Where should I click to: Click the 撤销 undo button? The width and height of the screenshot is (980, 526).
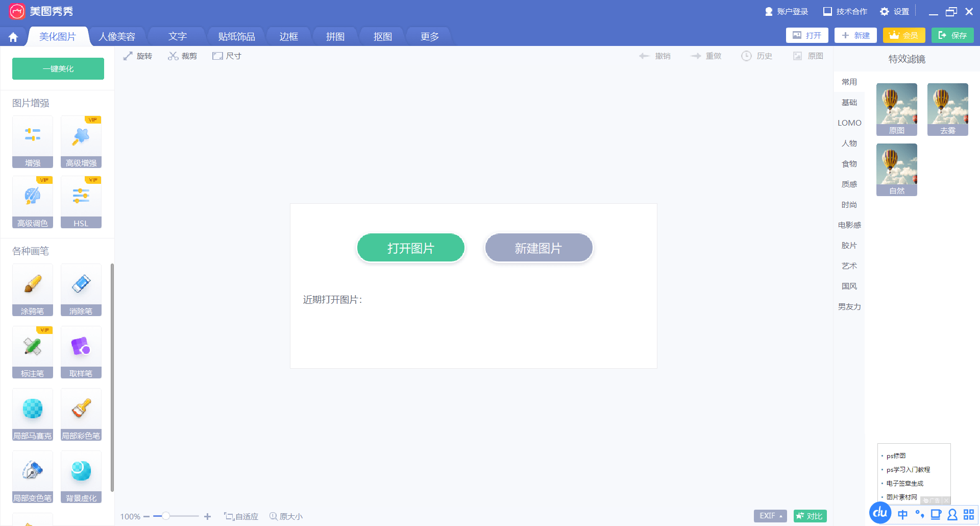click(655, 56)
